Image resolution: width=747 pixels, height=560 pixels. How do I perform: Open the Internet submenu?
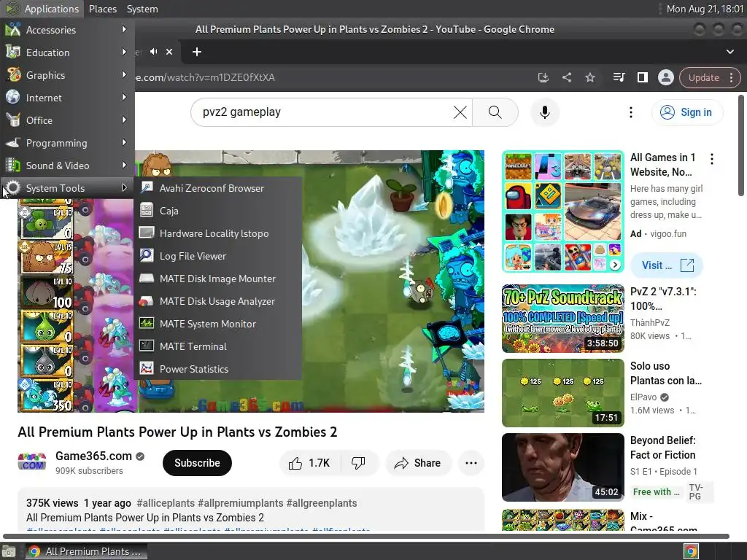pyautogui.click(x=67, y=98)
